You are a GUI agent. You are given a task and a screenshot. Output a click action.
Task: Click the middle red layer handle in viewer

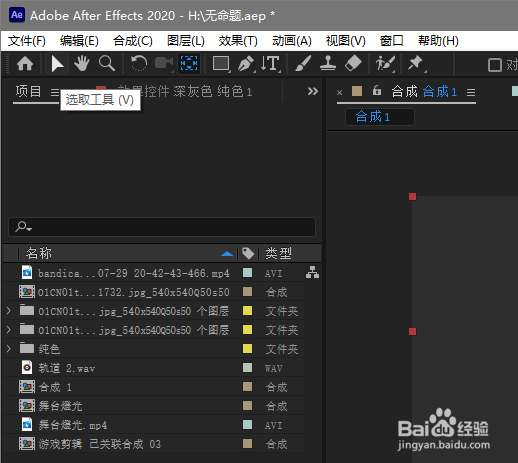pyautogui.click(x=412, y=332)
